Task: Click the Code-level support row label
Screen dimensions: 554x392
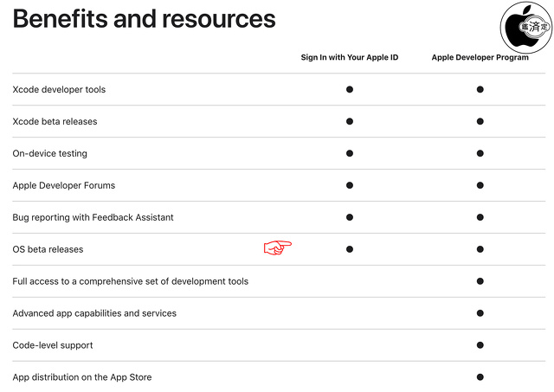Action: (53, 345)
